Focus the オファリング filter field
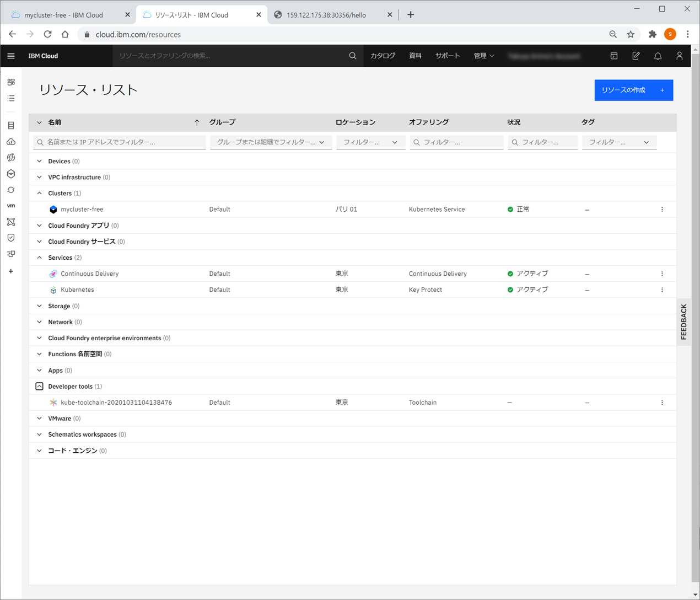Screen dimensions: 700x600 (x=456, y=142)
